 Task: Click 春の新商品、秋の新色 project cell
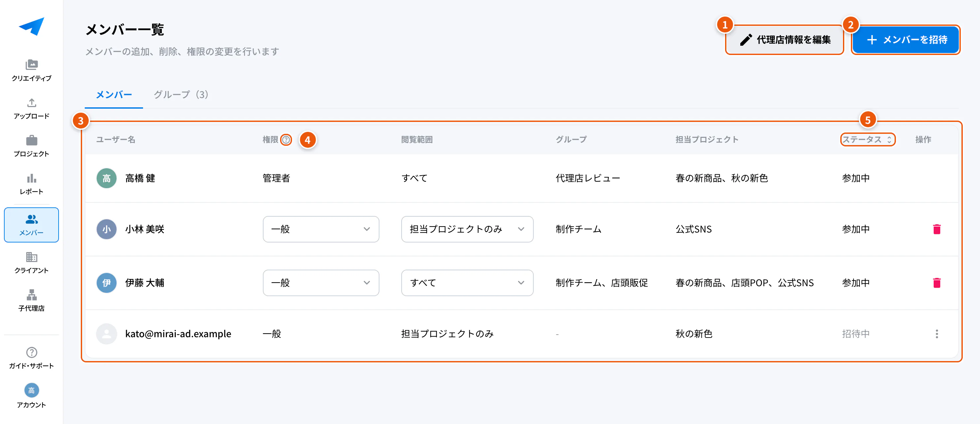tap(721, 178)
